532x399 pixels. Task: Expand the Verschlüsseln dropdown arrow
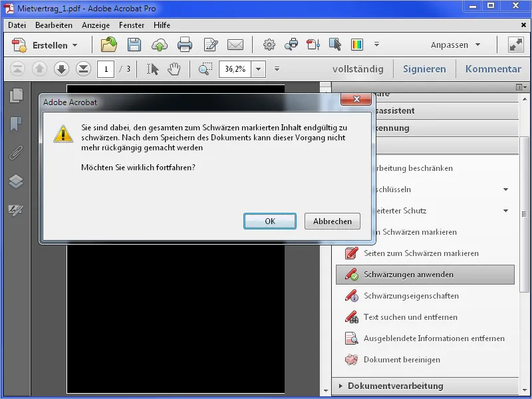pos(505,190)
